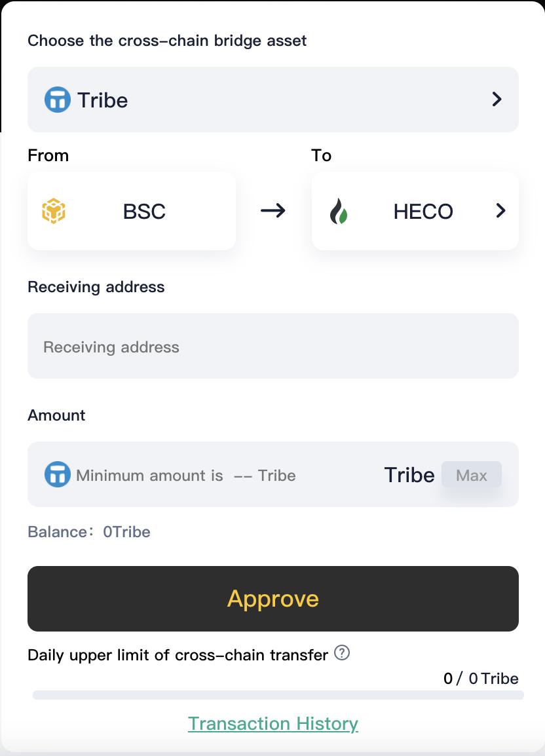545x756 pixels.
Task: Click the Balance 0Tribe text
Action: pos(89,532)
